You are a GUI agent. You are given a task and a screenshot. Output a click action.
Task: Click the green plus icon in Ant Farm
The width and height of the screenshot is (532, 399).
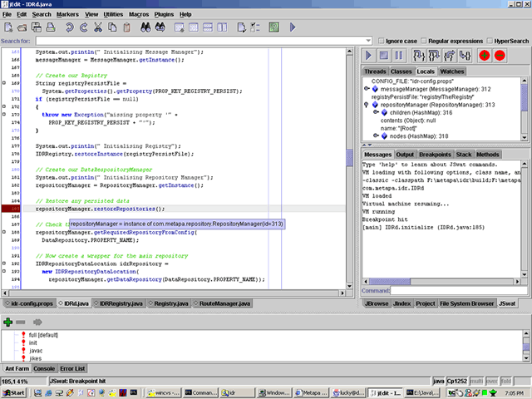(8, 321)
